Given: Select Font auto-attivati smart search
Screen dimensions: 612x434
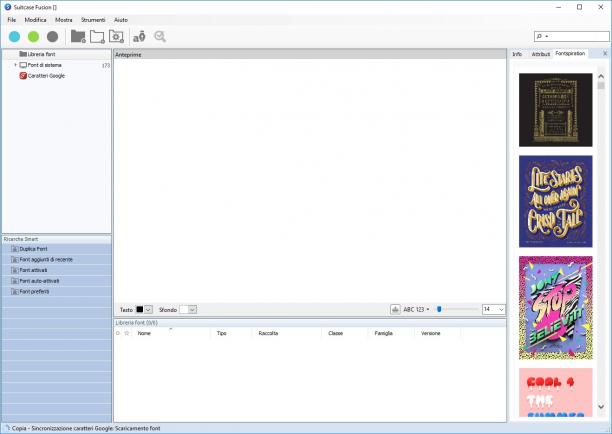Looking at the screenshot, I should point(57,281).
